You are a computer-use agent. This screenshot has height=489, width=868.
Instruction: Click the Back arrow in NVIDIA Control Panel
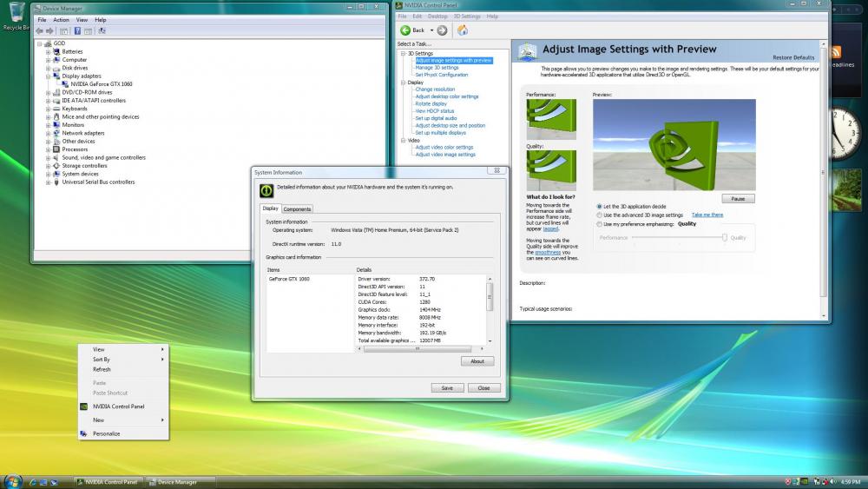click(x=405, y=30)
